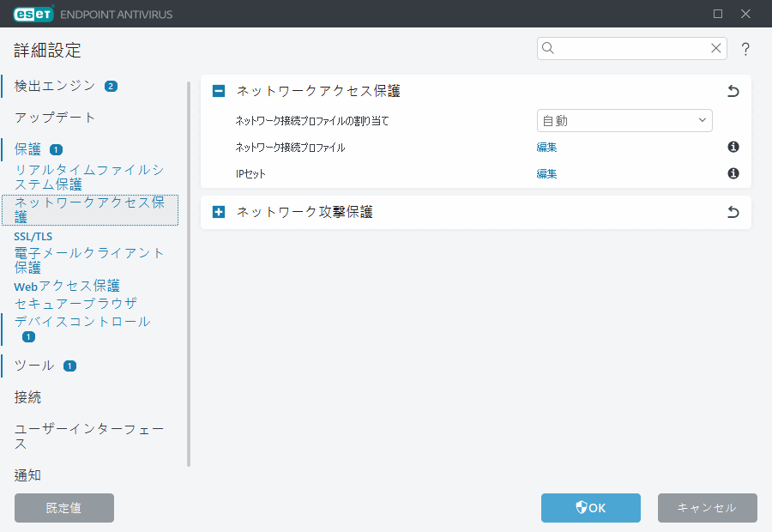View info icon beside IPセット

733,175
